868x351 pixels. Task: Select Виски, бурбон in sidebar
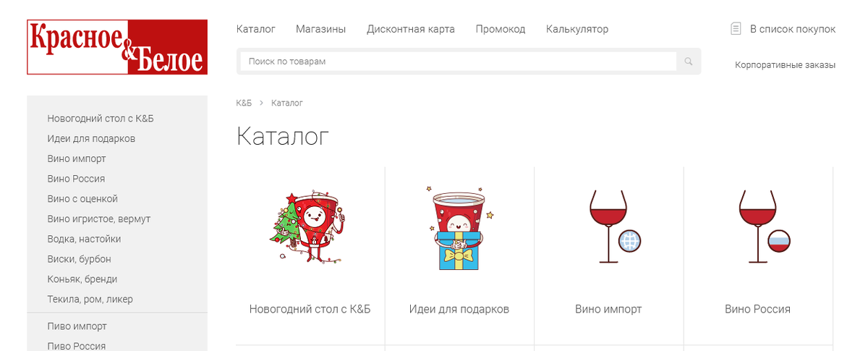click(x=80, y=259)
